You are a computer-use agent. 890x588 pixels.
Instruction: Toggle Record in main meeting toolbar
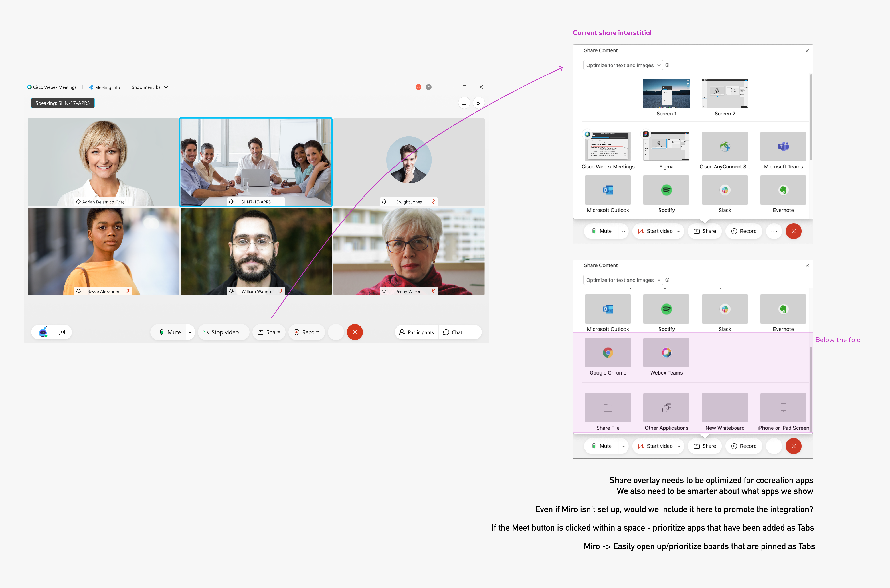[307, 332]
